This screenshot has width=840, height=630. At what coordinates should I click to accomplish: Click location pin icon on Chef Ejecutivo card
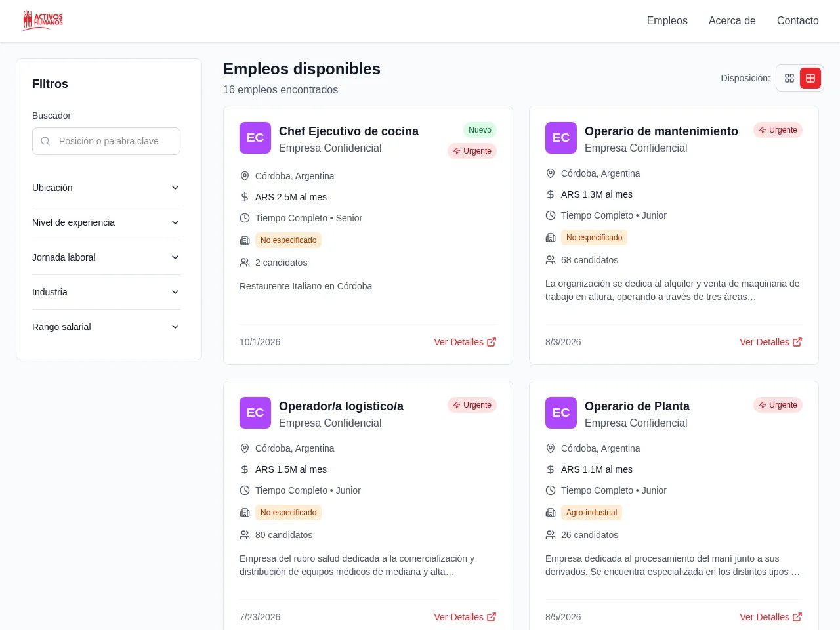245,176
